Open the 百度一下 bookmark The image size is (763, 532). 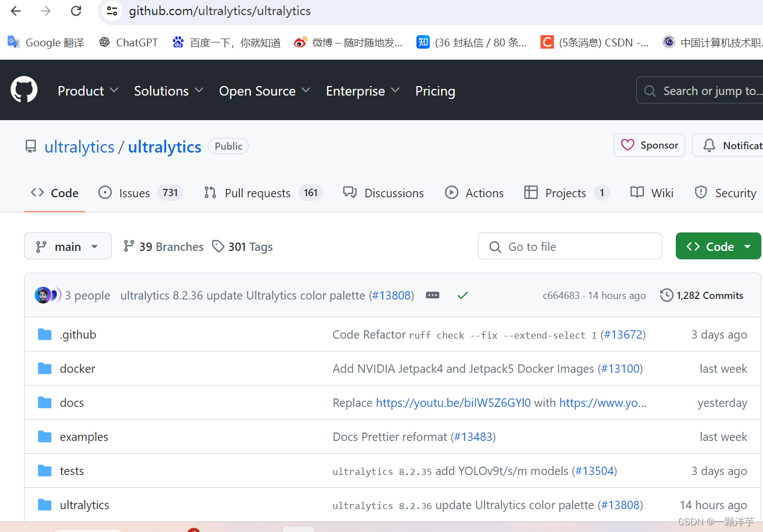pyautogui.click(x=226, y=42)
